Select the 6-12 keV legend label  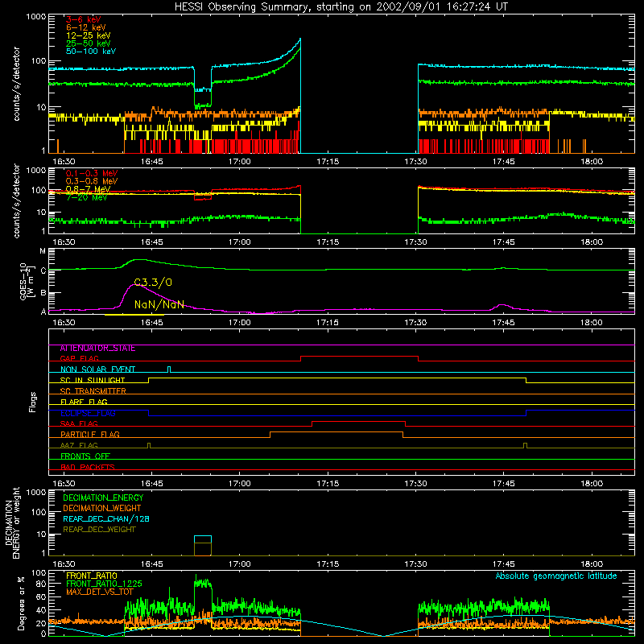(x=86, y=27)
